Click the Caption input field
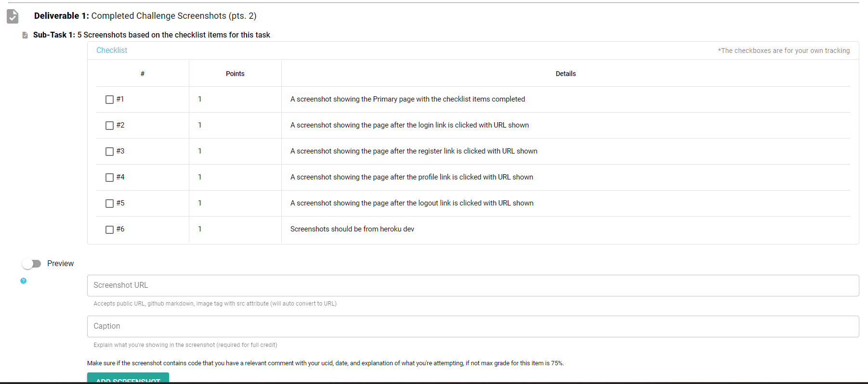The image size is (868, 384). (x=473, y=326)
